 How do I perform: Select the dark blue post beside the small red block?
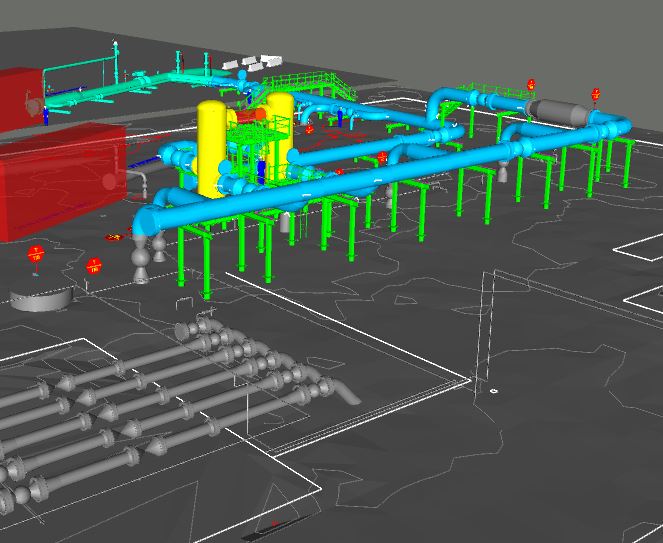coord(46,116)
